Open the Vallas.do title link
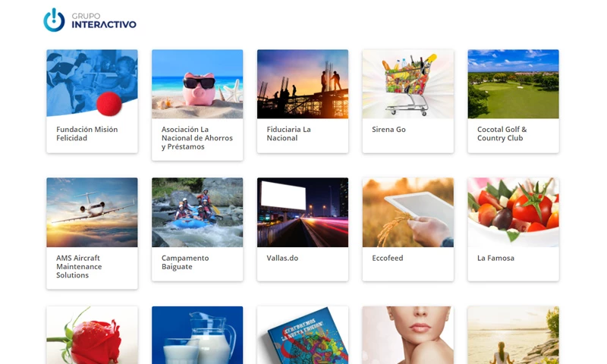This screenshot has width=607, height=364. [x=282, y=258]
